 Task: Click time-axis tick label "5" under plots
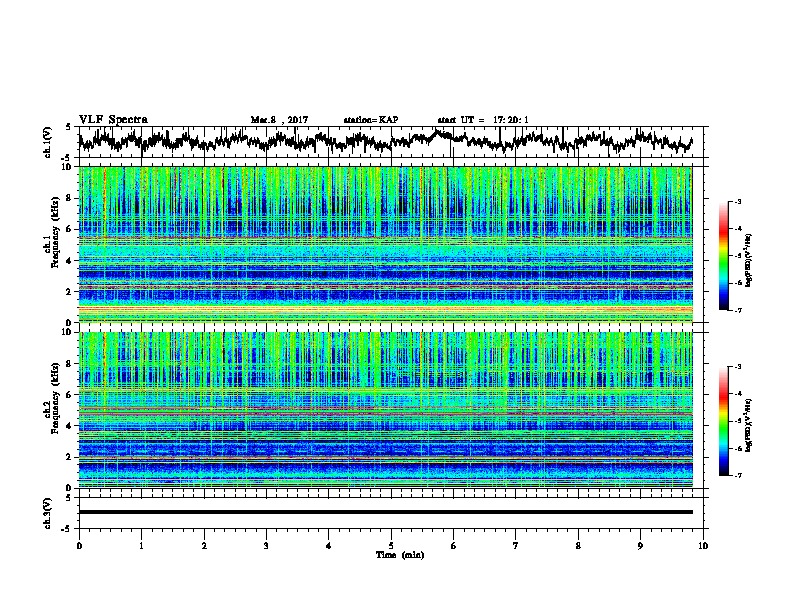click(391, 546)
